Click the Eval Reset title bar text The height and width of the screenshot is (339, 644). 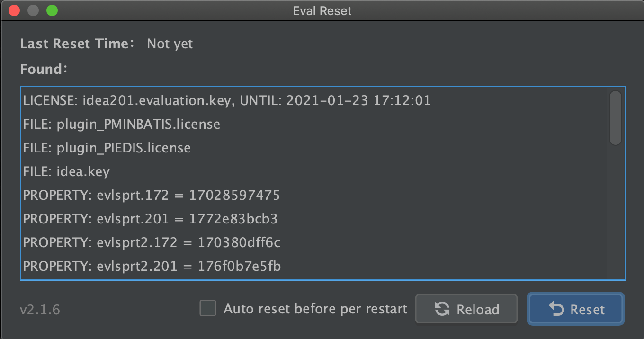322,10
